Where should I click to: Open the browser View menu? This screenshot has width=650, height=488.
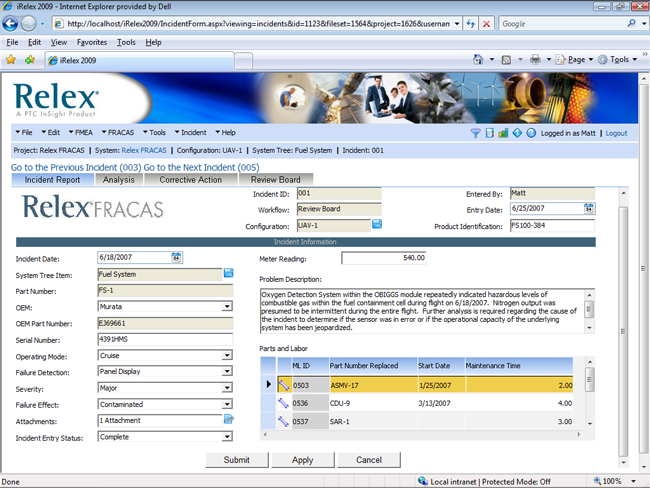pos(58,42)
